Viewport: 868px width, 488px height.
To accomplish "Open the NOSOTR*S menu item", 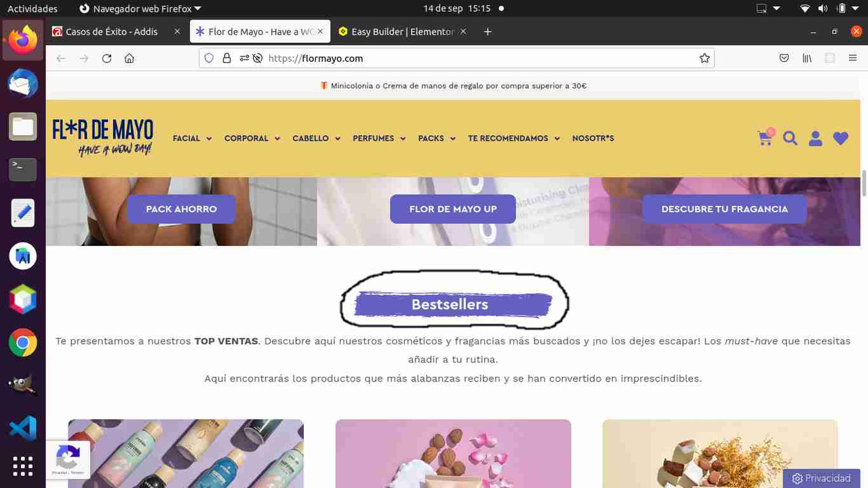I will pos(593,138).
